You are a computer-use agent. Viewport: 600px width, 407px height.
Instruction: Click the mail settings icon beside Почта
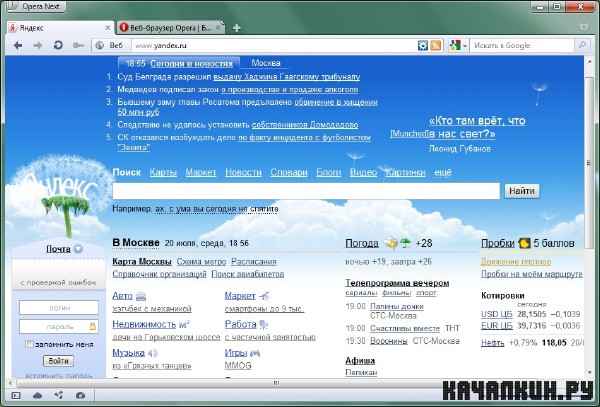pos(78,249)
